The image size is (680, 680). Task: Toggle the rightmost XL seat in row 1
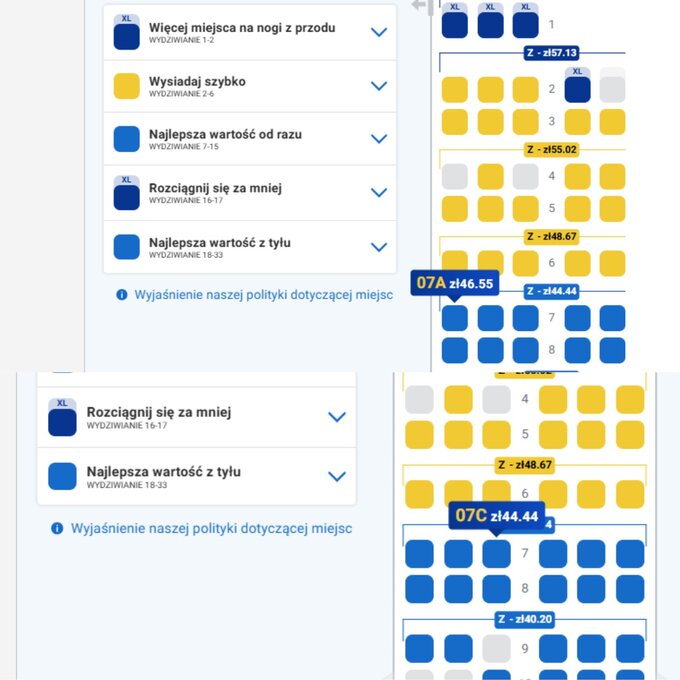pyautogui.click(x=525, y=22)
